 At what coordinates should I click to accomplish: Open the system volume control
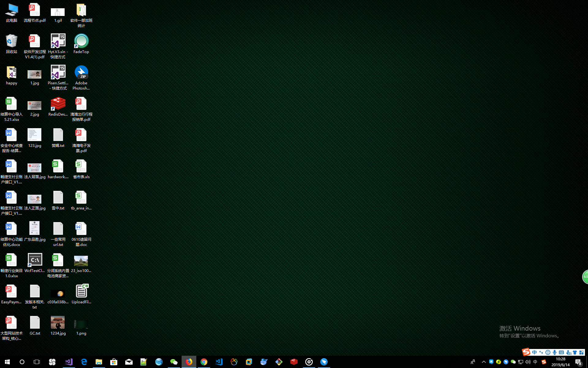coord(528,362)
